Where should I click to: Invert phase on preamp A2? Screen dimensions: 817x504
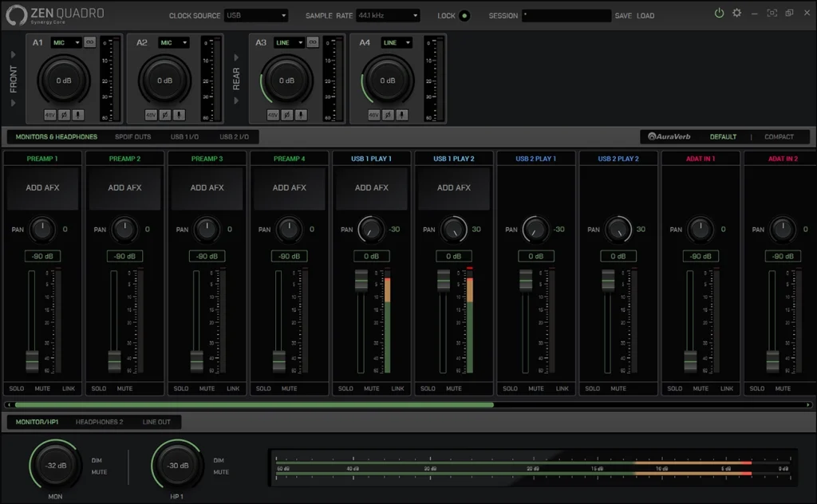click(x=164, y=115)
